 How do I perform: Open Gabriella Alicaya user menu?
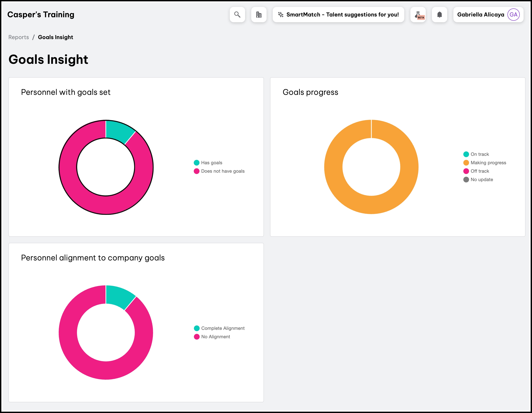[480, 15]
